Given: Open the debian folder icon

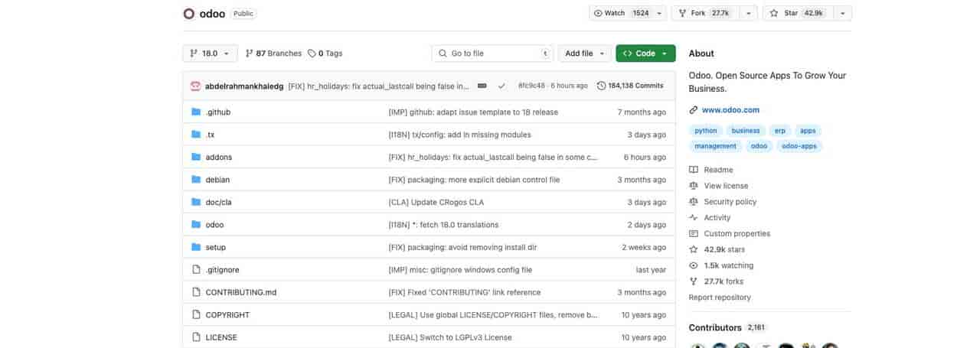Looking at the screenshot, I should tap(196, 180).
